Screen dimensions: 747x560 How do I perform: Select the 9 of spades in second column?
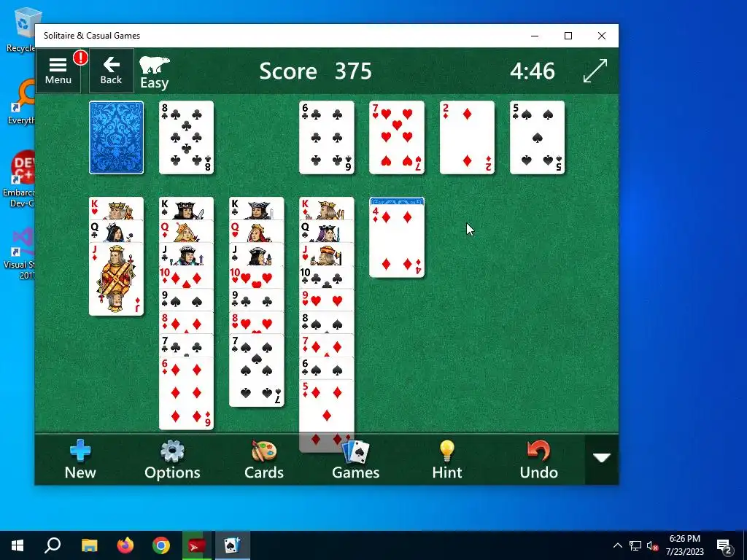(x=186, y=300)
